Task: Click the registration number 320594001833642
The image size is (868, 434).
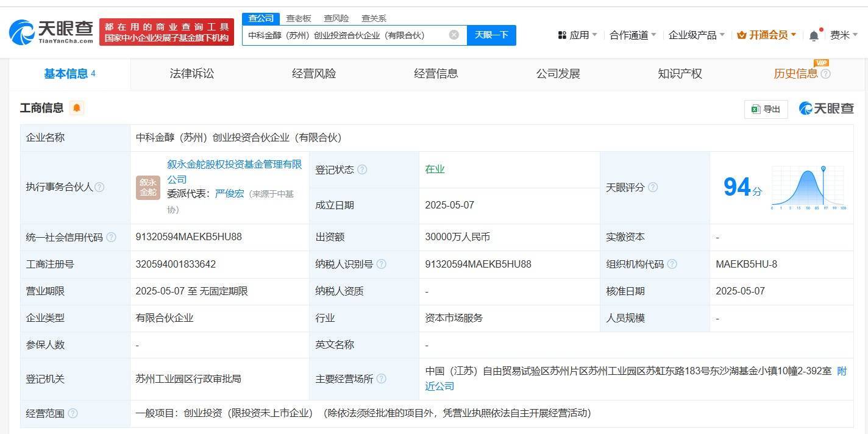Action: click(176, 264)
